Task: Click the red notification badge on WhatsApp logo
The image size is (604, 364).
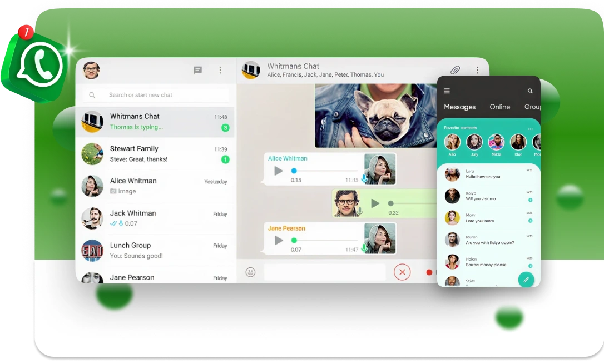Action: point(26,33)
